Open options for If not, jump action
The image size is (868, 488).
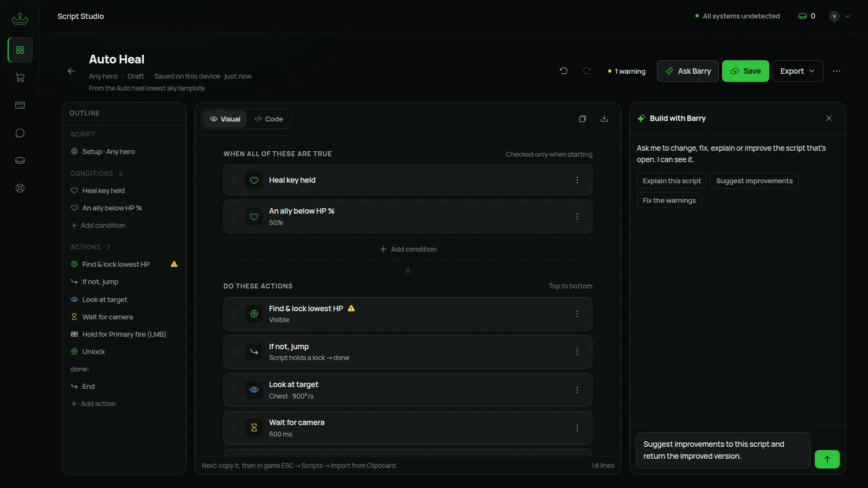point(577,352)
